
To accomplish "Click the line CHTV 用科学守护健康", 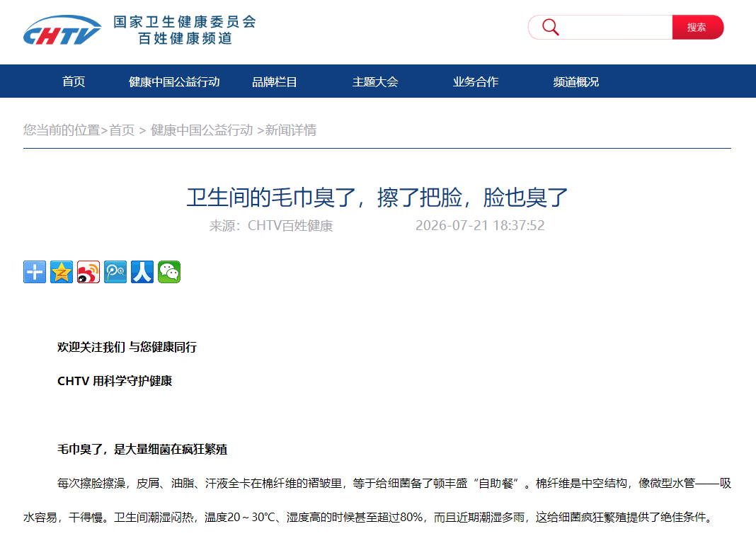I will [x=115, y=381].
